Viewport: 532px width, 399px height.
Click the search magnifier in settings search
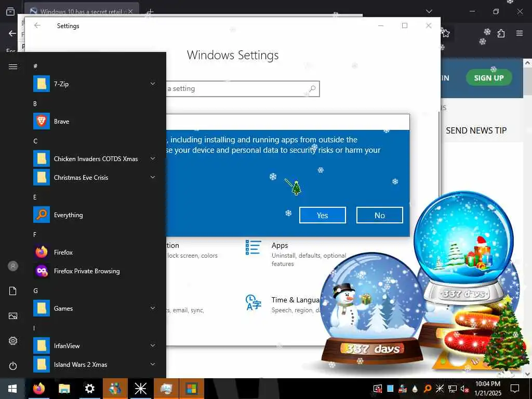coord(312,88)
